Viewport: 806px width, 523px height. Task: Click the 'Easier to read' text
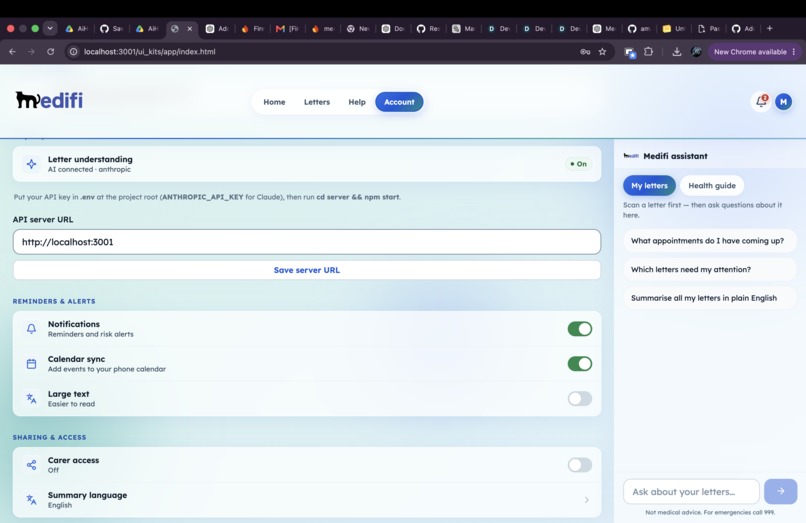pyautogui.click(x=71, y=404)
